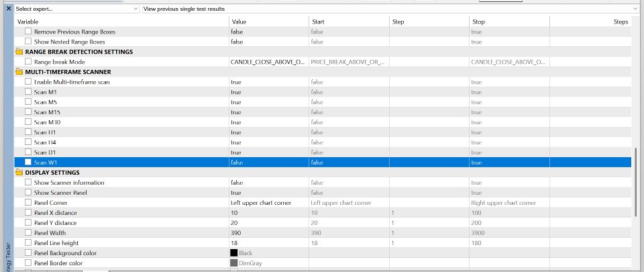Click the Panel Y distance stop value 200
Viewport: 644px width, 272px height.
click(x=509, y=223)
